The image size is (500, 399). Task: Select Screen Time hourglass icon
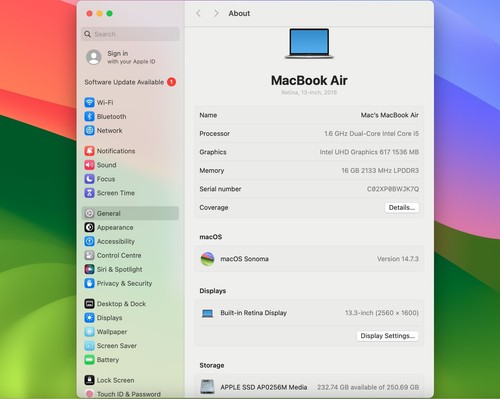[x=89, y=193]
